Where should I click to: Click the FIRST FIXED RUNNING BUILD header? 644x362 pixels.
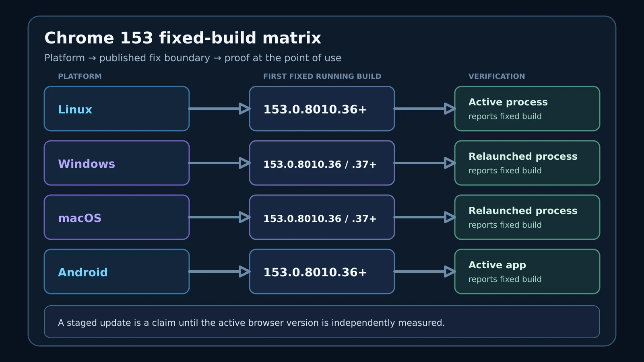tap(322, 76)
